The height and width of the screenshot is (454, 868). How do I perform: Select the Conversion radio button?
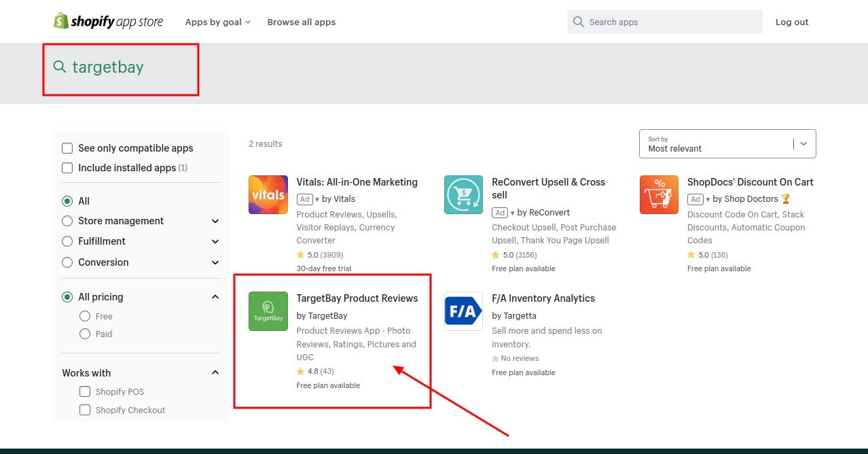coord(67,262)
